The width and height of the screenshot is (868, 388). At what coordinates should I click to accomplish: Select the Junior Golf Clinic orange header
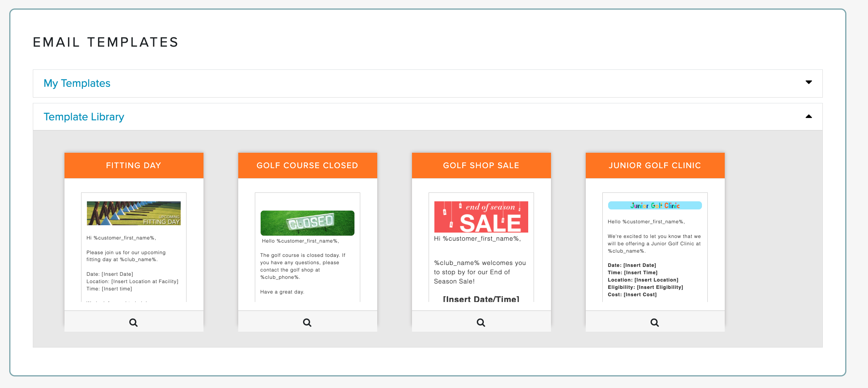[x=655, y=165]
